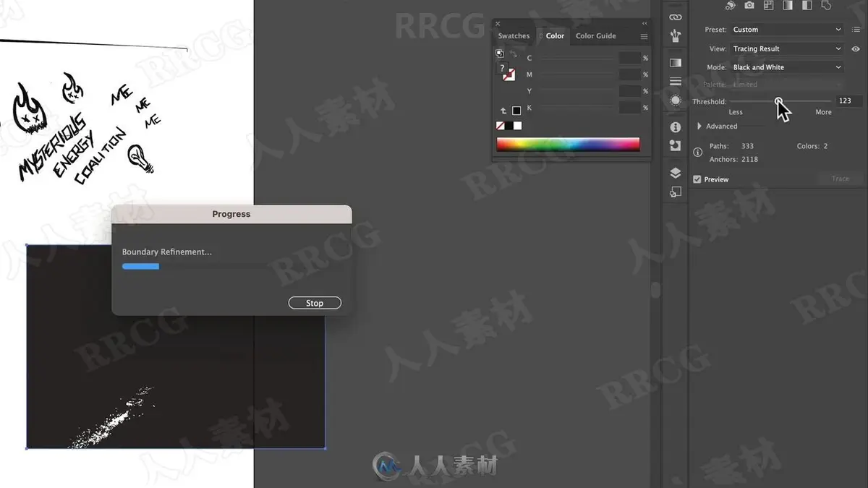Click the info icon beside Paths
Viewport: 868px width, 488px height.
[x=697, y=153]
